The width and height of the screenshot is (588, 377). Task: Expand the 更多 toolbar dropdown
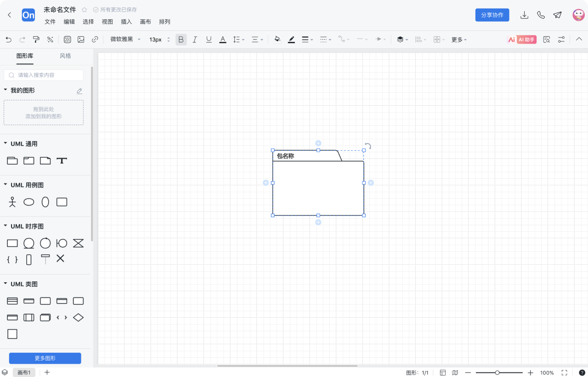pyautogui.click(x=459, y=40)
